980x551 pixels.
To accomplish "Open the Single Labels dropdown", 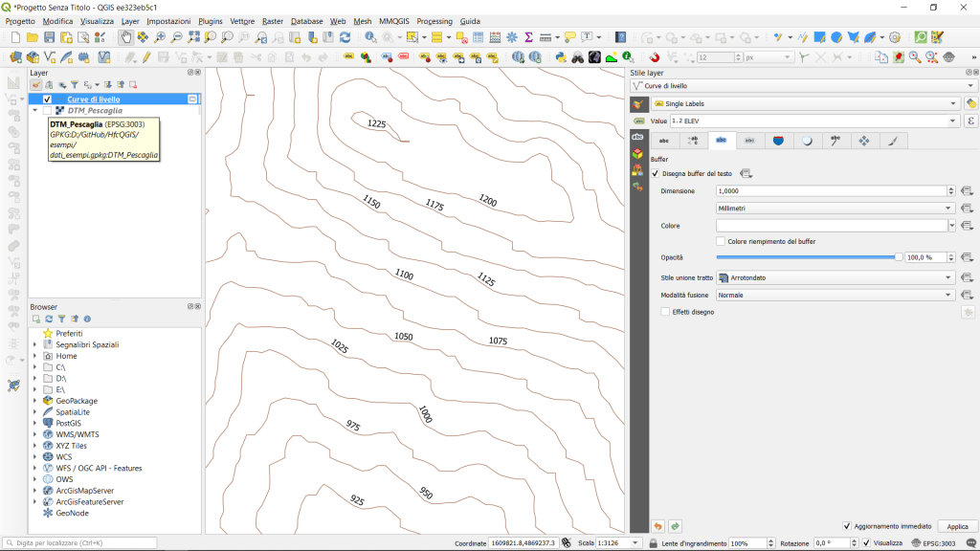I will [x=804, y=103].
